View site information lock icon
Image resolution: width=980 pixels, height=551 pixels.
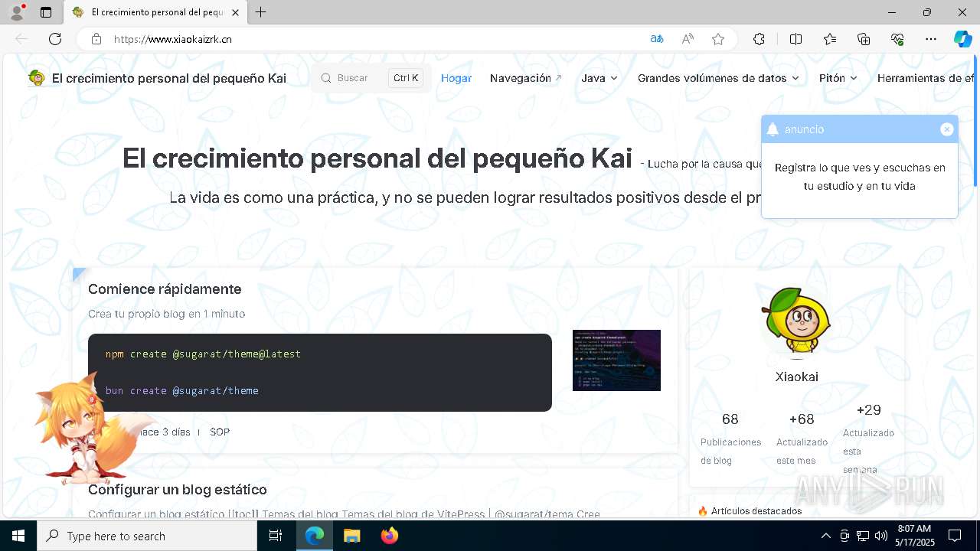click(96, 39)
